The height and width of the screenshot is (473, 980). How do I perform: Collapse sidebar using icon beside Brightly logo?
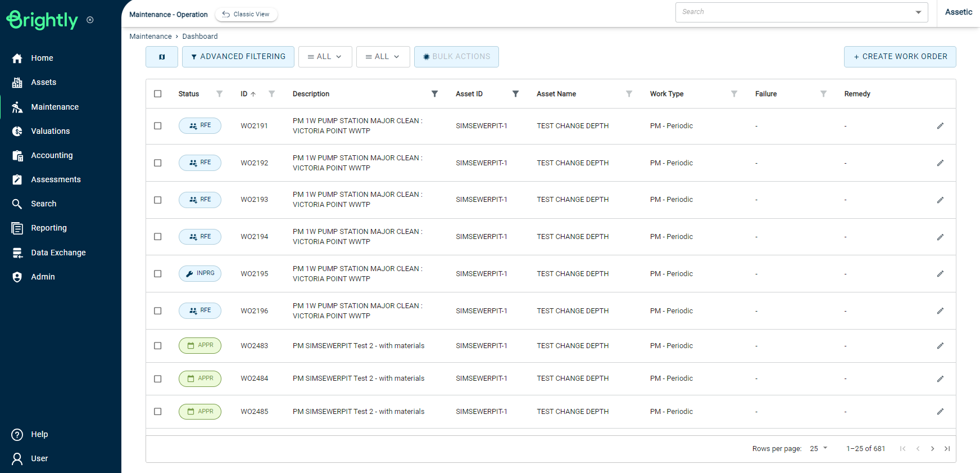(x=90, y=20)
